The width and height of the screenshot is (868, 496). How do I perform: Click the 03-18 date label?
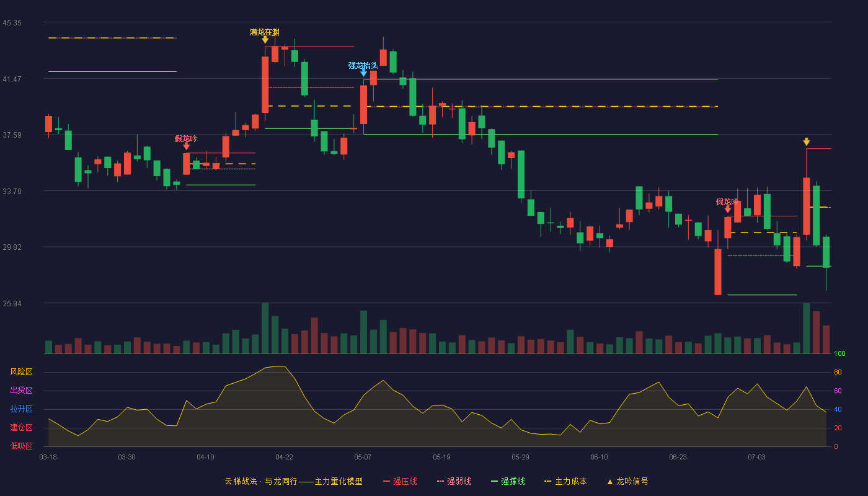pyautogui.click(x=48, y=457)
